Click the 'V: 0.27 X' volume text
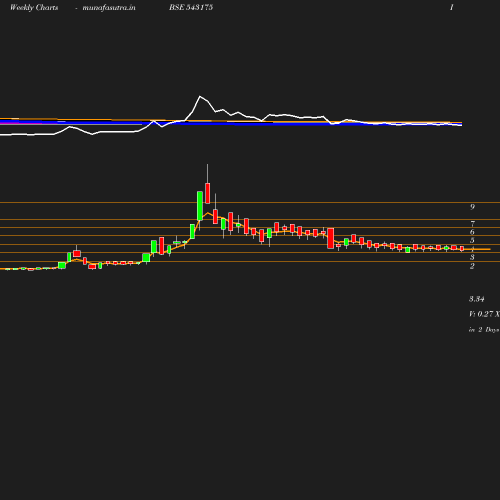 point(484,314)
